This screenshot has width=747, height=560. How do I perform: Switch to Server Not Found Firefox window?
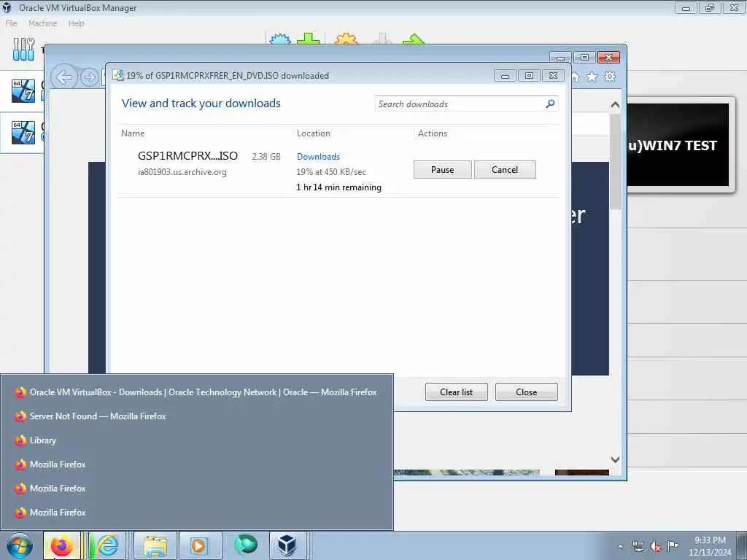click(x=196, y=416)
